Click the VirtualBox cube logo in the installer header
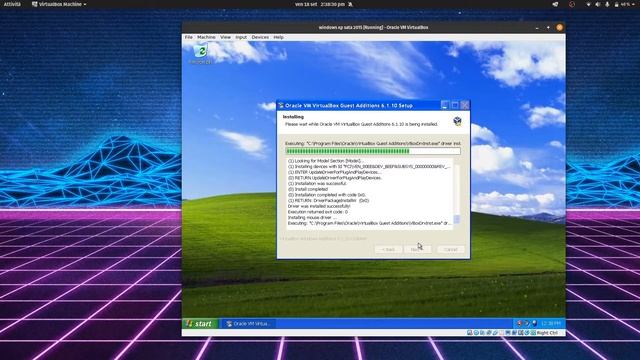This screenshot has width=640, height=360. click(x=458, y=121)
